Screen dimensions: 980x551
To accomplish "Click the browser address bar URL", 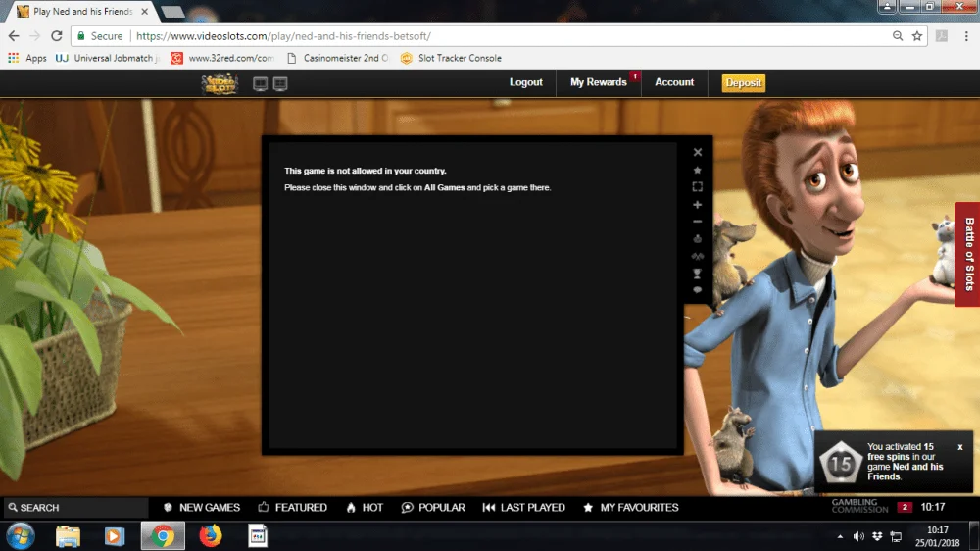I will 283,36.
